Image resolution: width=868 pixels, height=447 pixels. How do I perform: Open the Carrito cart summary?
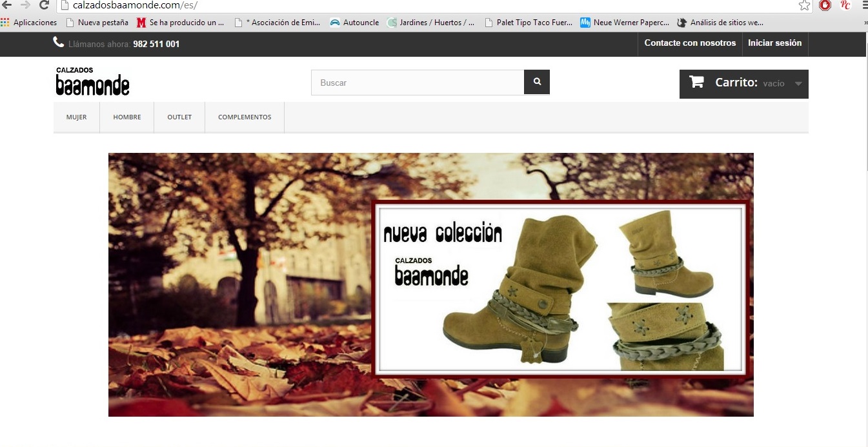744,84
